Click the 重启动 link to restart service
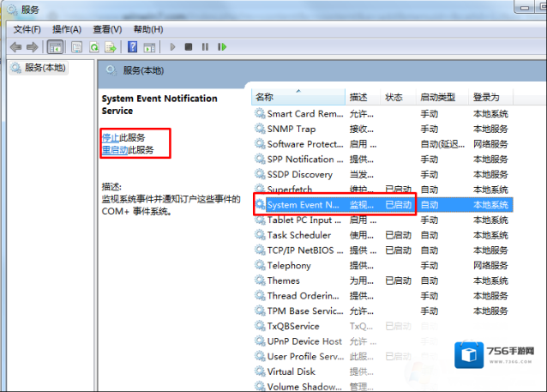This screenshot has height=392, width=547. (x=115, y=149)
